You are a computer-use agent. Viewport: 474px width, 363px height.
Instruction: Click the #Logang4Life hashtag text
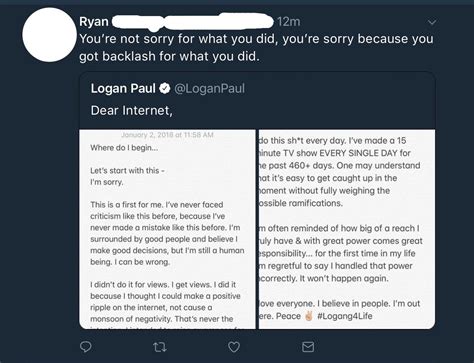click(345, 316)
